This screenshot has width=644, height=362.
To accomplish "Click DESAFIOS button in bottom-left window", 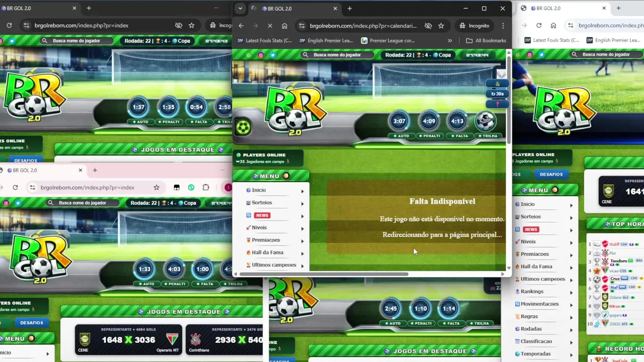I will 32,322.
